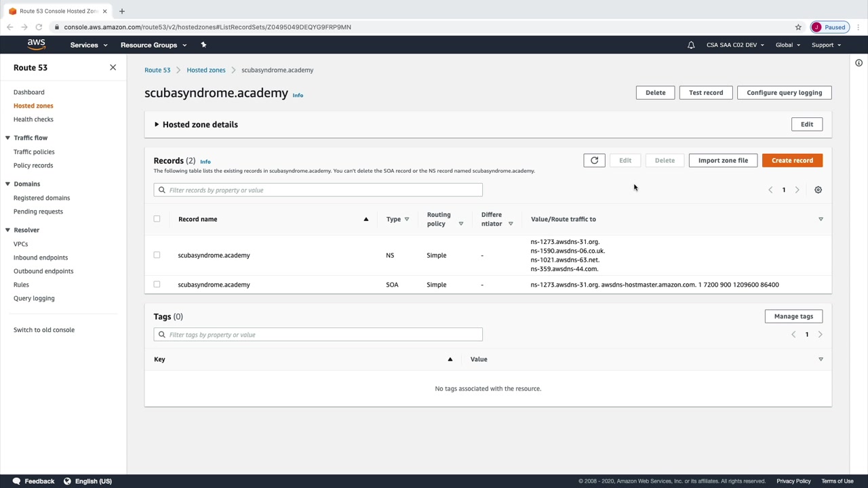
Task: Focus the filter tags search field
Action: 318,335
